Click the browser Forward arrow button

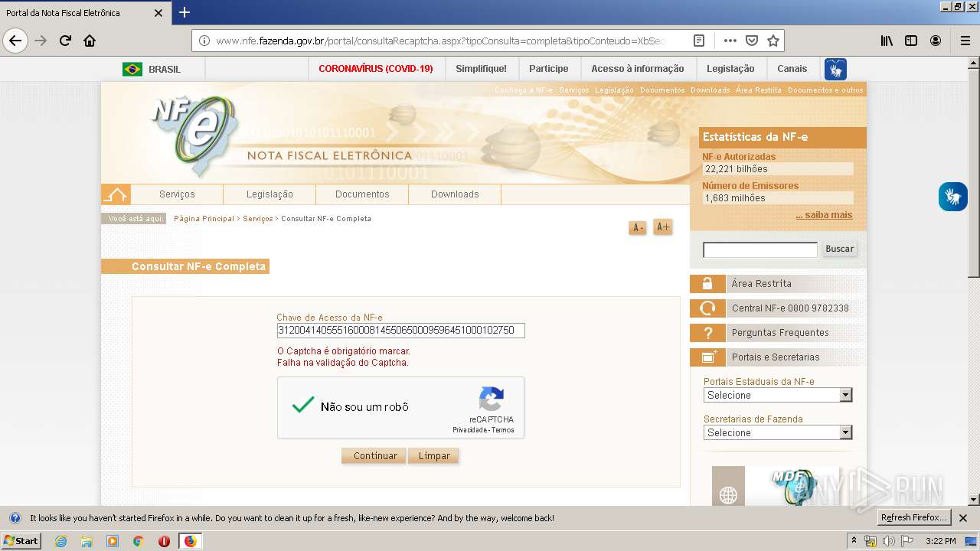click(41, 41)
